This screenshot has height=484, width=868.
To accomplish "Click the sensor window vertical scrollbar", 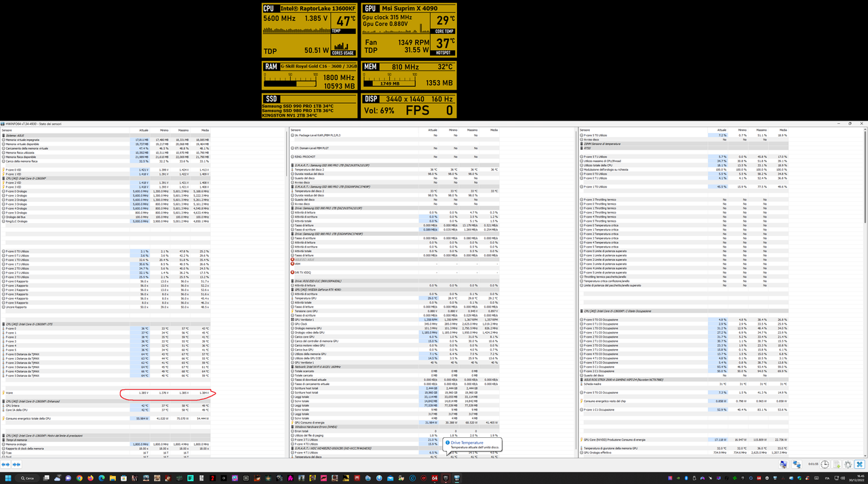I will [865, 176].
